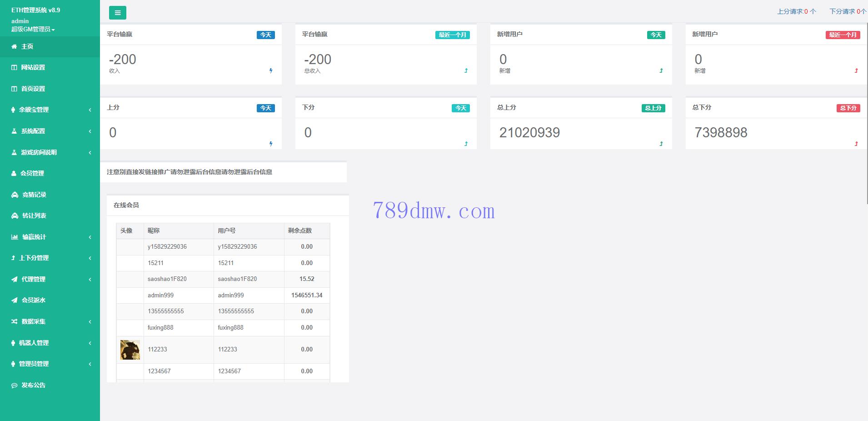The height and width of the screenshot is (421, 868).
Task: Click the home icon beside 主页
Action: (14, 46)
